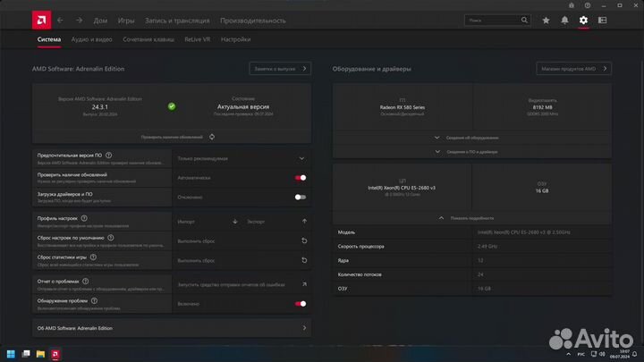Image resolution: width=644 pixels, height=362 pixels.
Task: Open Заметки о выпуске button
Action: pos(280,69)
